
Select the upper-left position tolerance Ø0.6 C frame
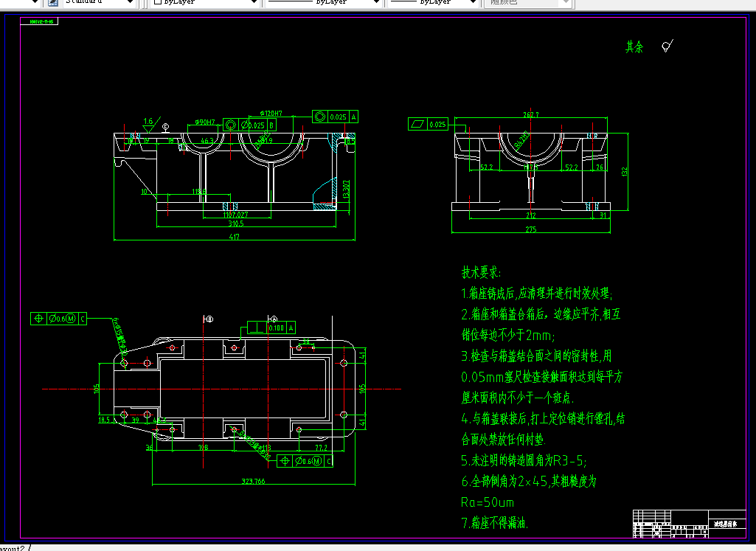(58, 319)
